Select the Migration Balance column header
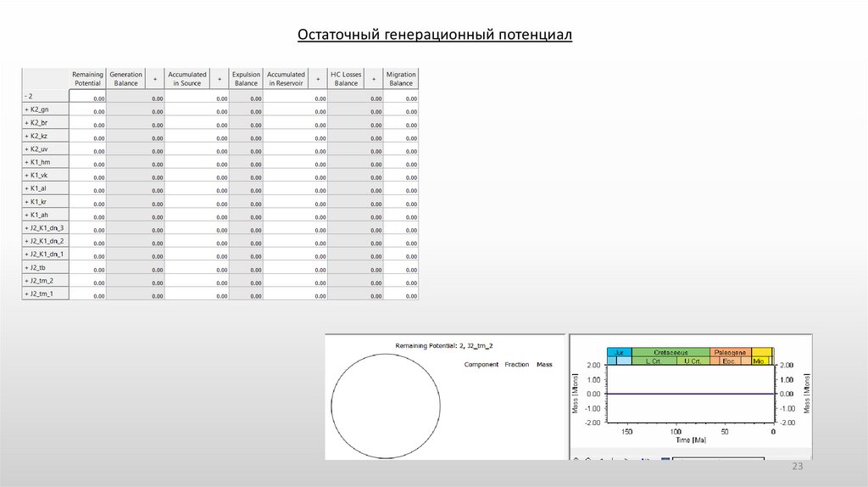 click(401, 79)
